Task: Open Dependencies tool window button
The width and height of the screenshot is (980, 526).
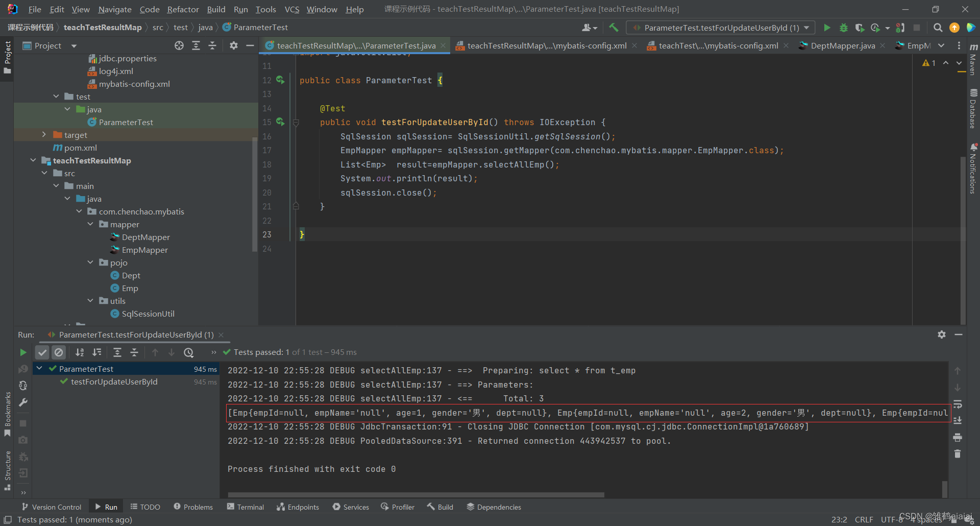Action: click(x=494, y=507)
